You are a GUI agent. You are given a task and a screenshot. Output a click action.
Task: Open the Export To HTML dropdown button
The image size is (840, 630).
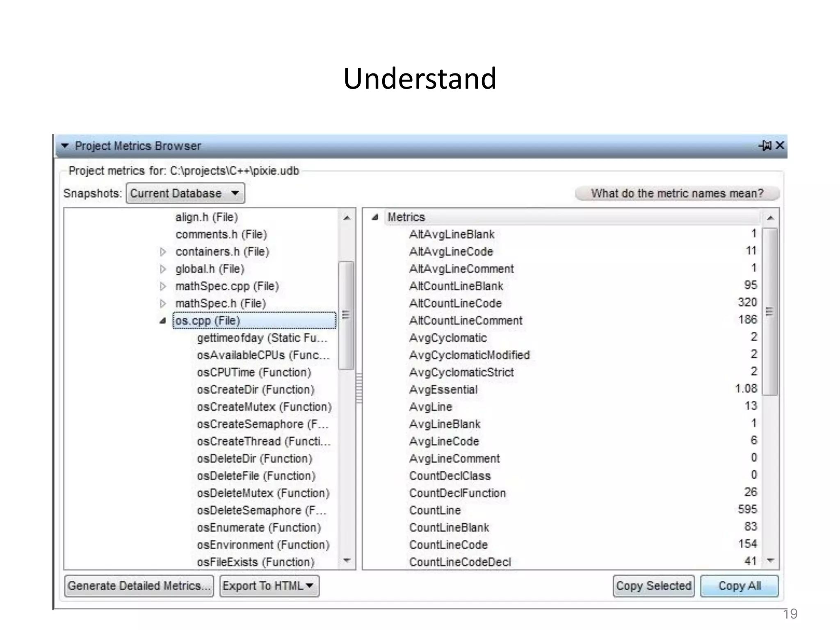[x=269, y=586]
